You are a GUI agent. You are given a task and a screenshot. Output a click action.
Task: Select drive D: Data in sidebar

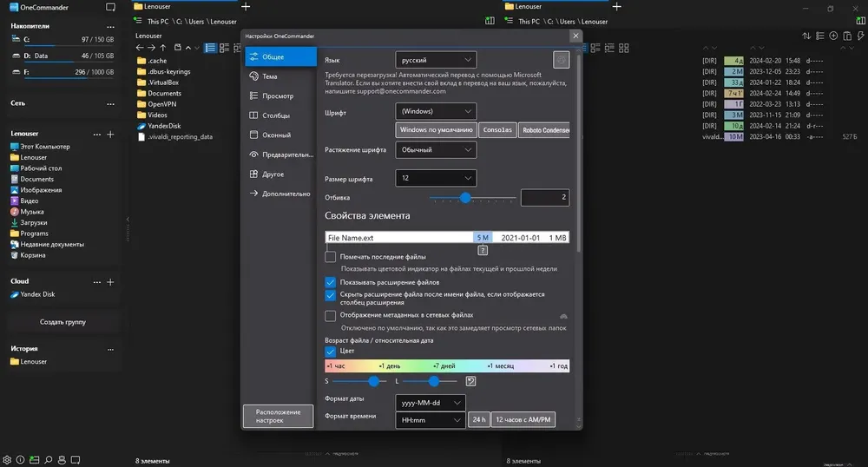click(62, 56)
